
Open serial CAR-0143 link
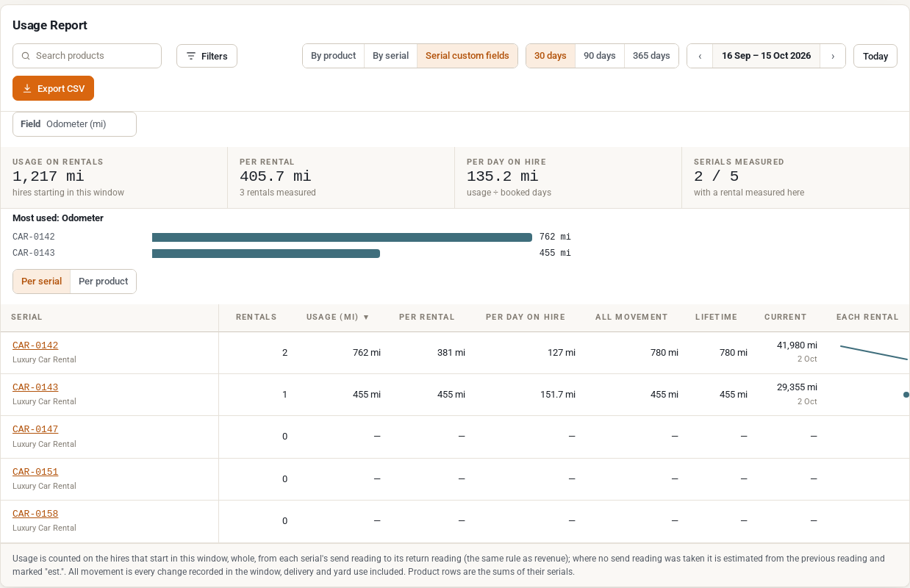coord(35,387)
